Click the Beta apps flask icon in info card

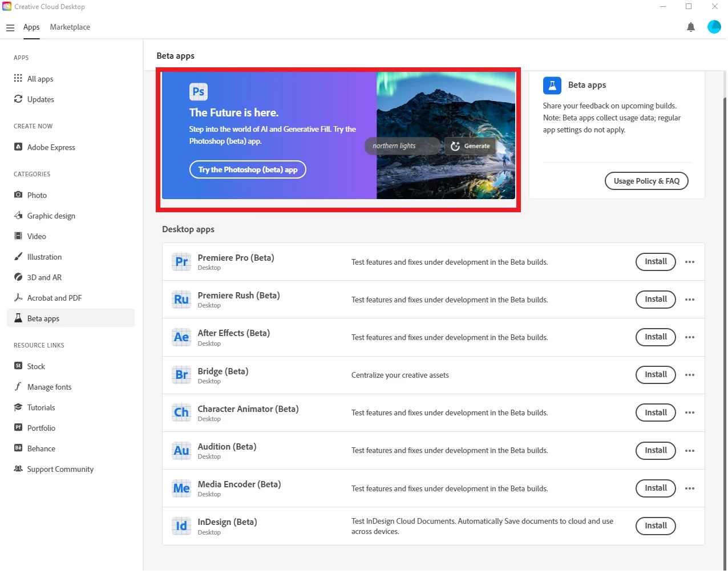click(x=552, y=86)
